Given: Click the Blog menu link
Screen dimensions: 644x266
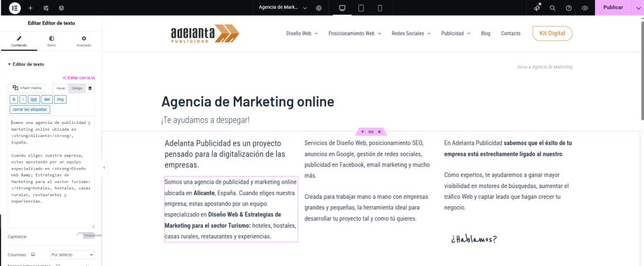Looking at the screenshot, I should (x=486, y=34).
